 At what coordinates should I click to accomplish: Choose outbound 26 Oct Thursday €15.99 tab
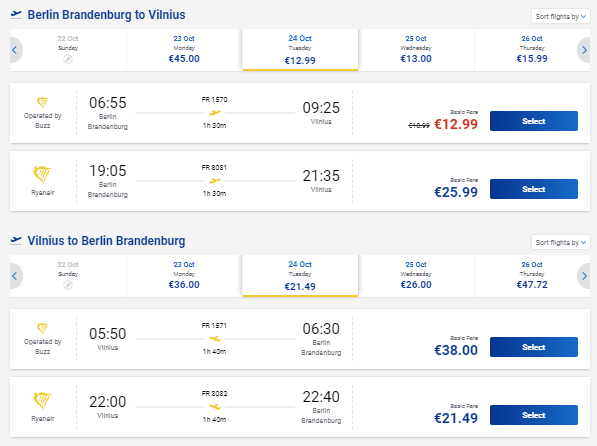coord(532,50)
